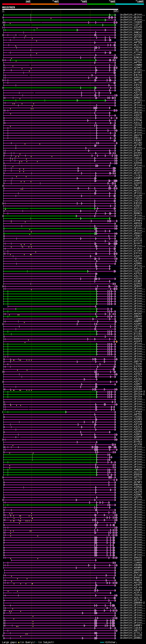Select label UniRef100_B2WQ30
The image size is (146, 644).
click(x=131, y=58)
